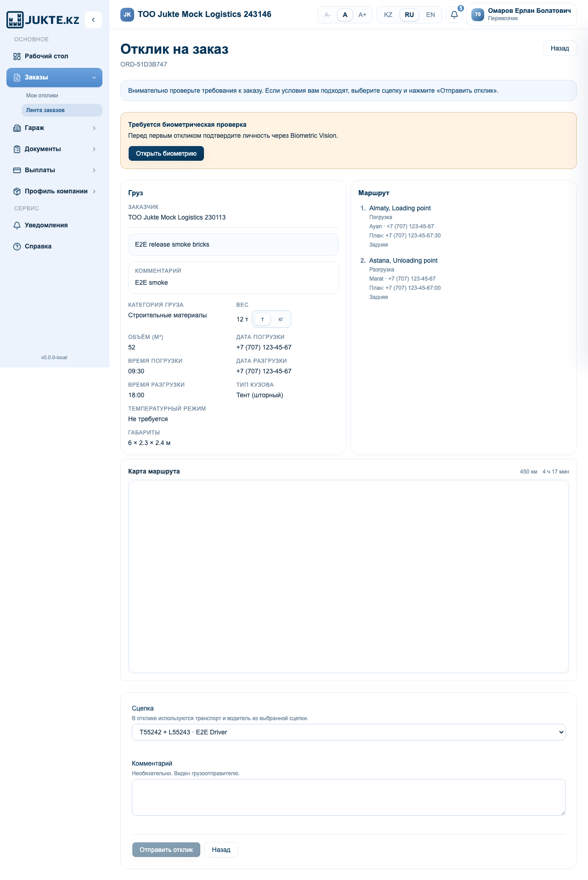588x880 pixels.
Task: Open the Омаров Ерлан Болатович user menu
Action: click(521, 15)
